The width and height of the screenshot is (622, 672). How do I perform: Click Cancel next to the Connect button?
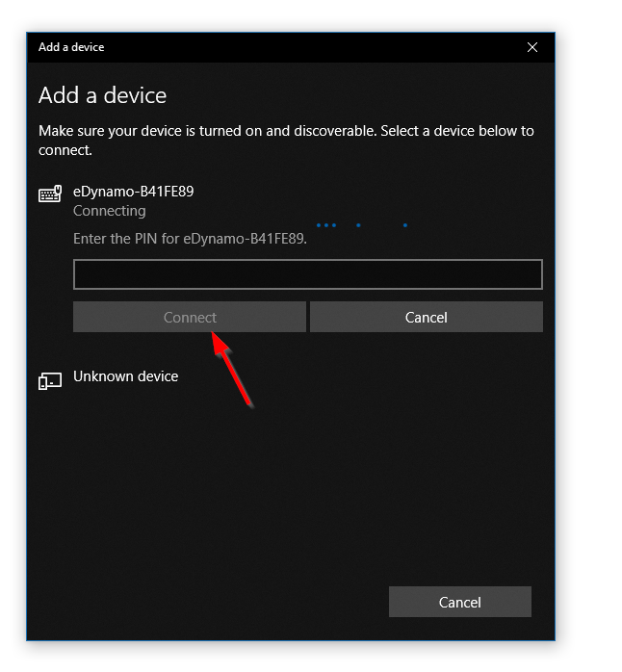[x=426, y=317]
